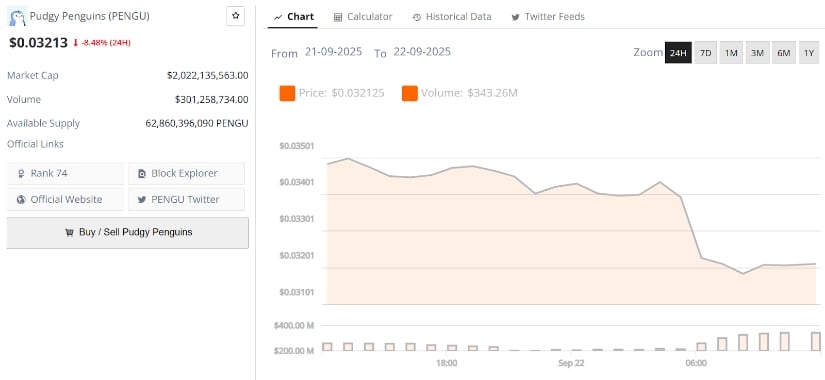
Task: Click the 06:00 x-axis label
Action: 696,363
